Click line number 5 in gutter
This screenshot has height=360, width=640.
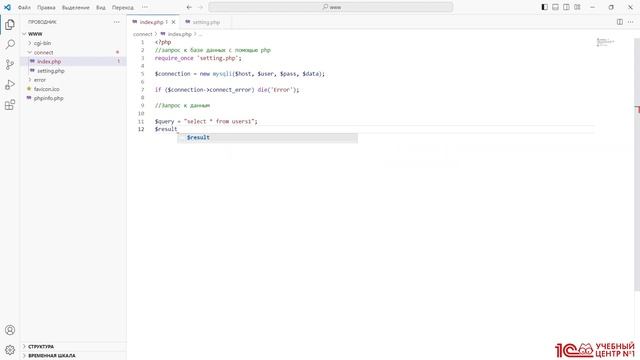pos(142,74)
